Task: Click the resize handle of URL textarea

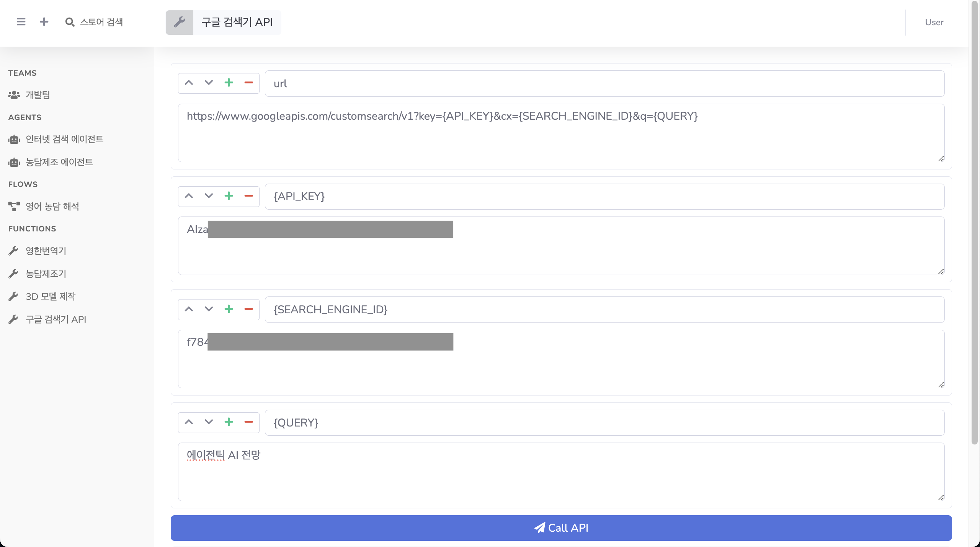Action: (x=941, y=158)
